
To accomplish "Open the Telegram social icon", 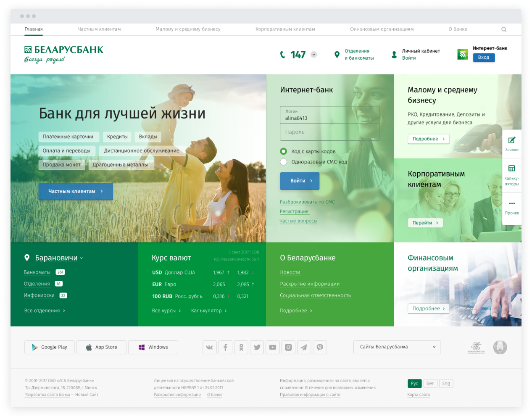I will 304,347.
